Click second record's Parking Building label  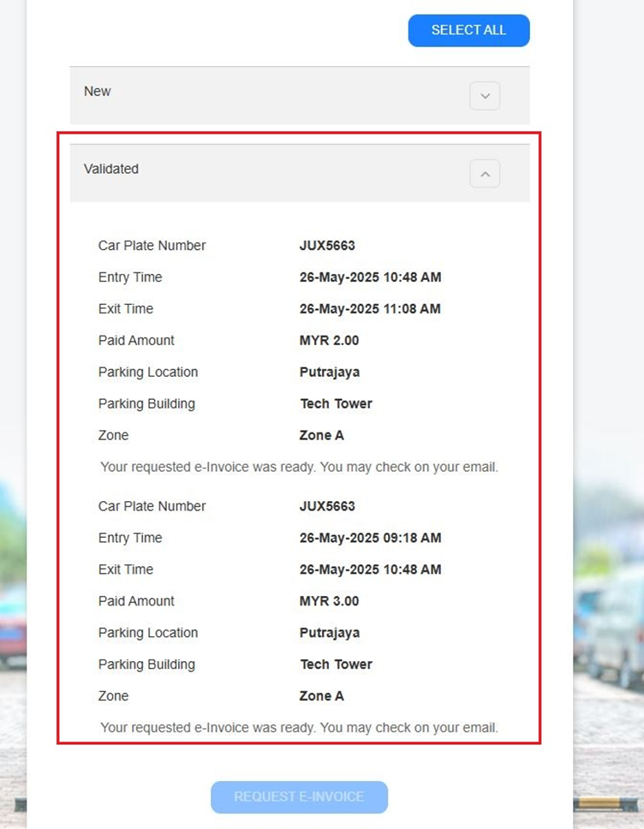(x=146, y=665)
